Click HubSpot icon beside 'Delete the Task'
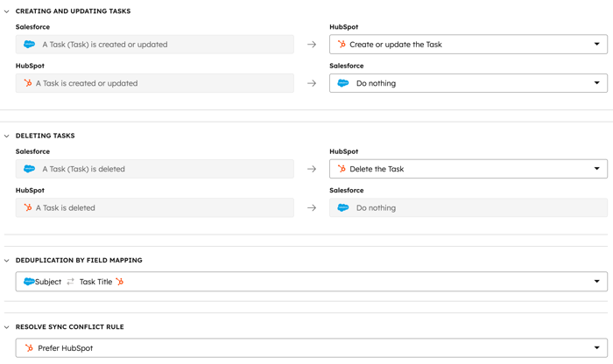This screenshot has width=613, height=364. (x=342, y=169)
